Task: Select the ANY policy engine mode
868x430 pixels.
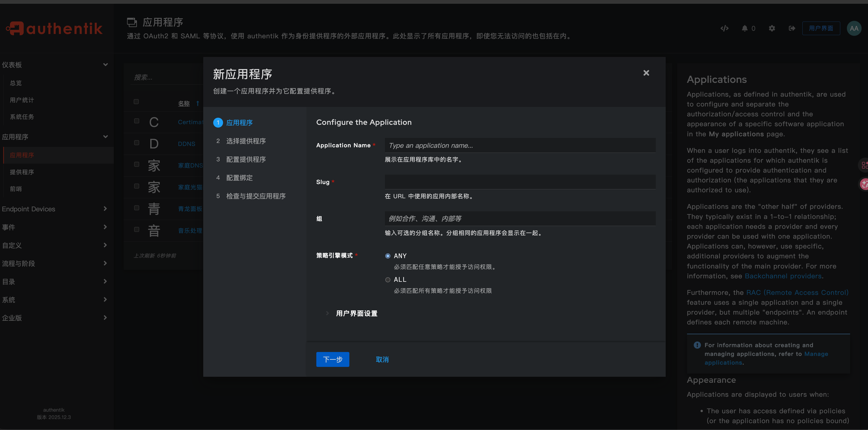Action: pyautogui.click(x=388, y=256)
